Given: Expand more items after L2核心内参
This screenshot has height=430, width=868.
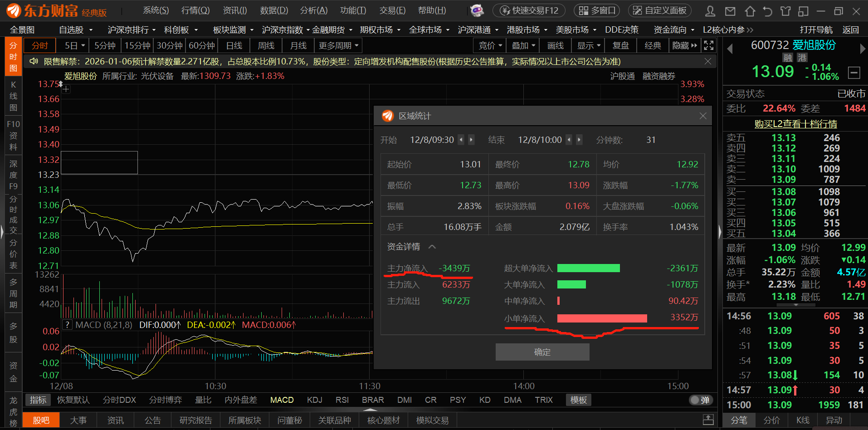Looking at the screenshot, I should [x=749, y=30].
